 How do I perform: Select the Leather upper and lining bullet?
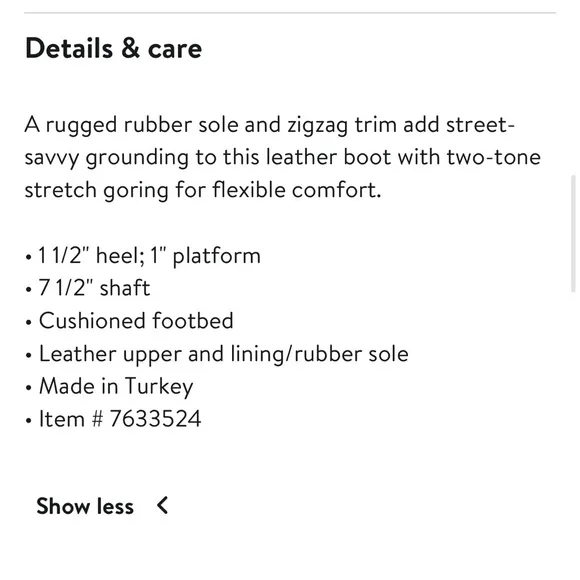tap(217, 354)
